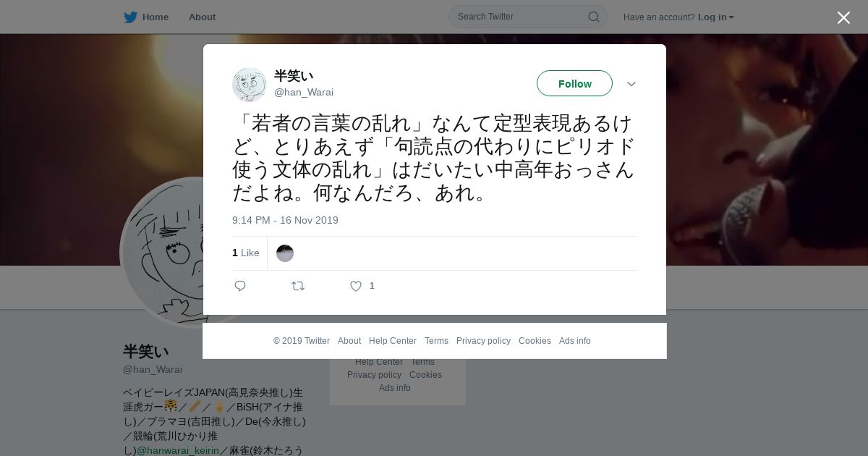Close the tweet overlay with the X icon
Screen dimensions: 868x456
[x=843, y=17]
